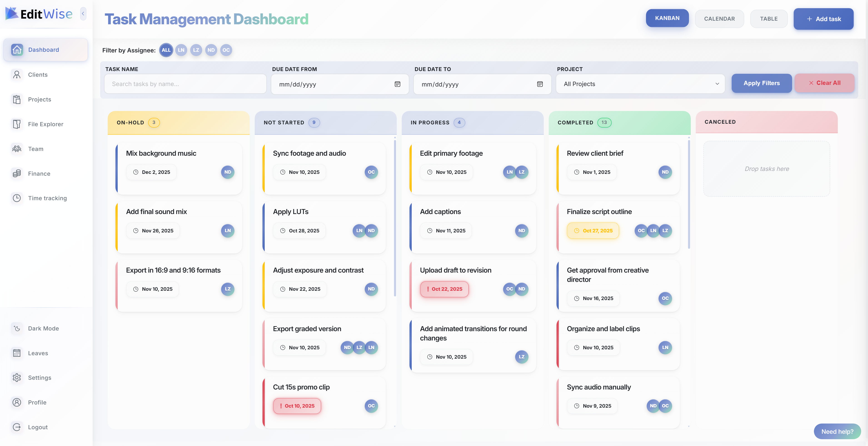Screen dimensions: 868x446
Task: Enable Dark Mode
Action: (43, 328)
